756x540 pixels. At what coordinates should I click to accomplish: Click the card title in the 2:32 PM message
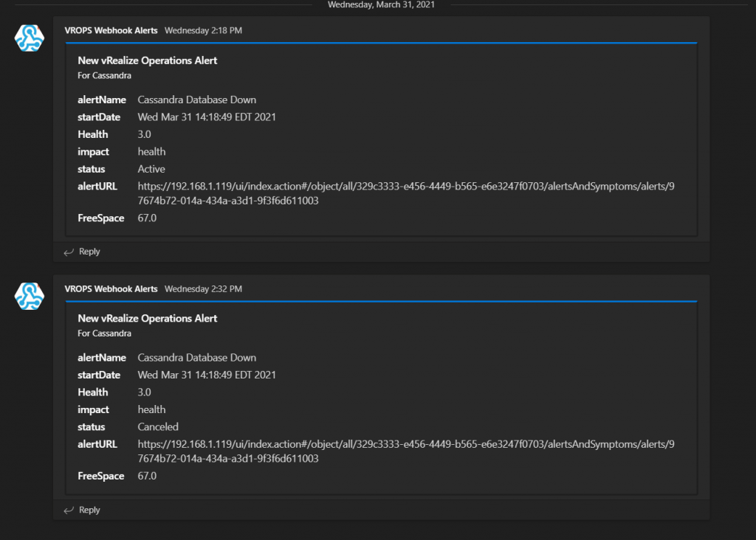(148, 319)
